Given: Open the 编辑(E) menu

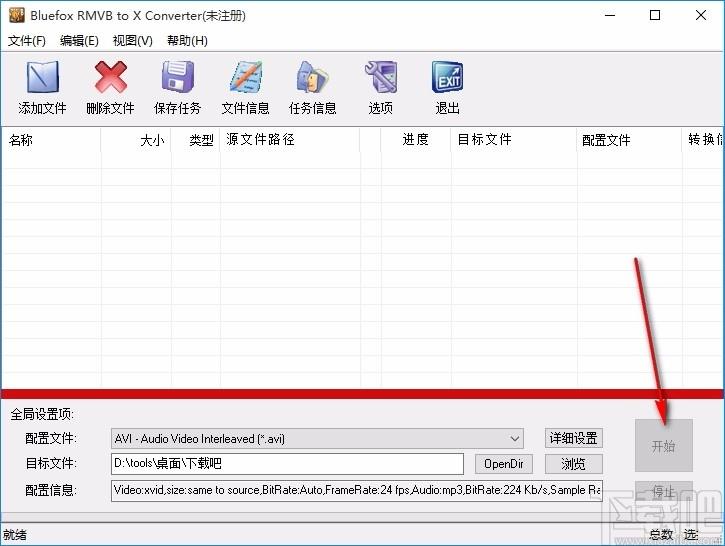Looking at the screenshot, I should pos(79,41).
